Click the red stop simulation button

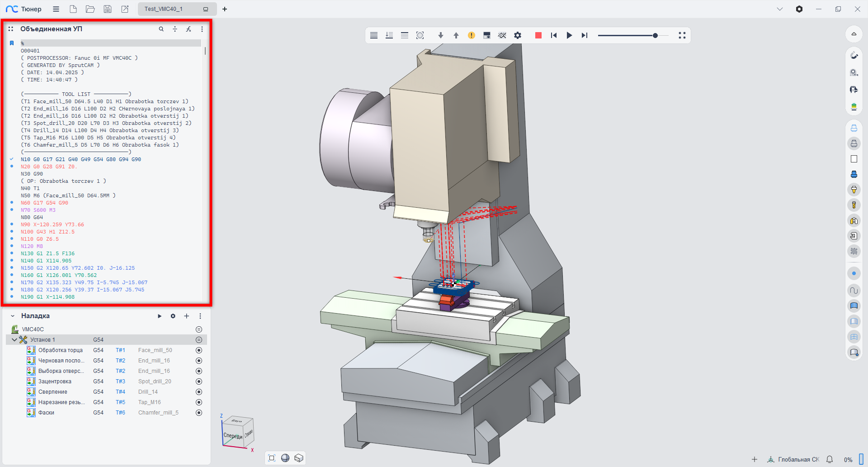(538, 35)
